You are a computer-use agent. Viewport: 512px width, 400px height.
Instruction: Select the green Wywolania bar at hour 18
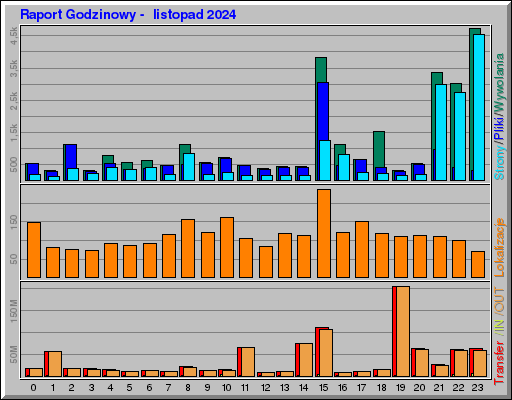pyautogui.click(x=379, y=149)
